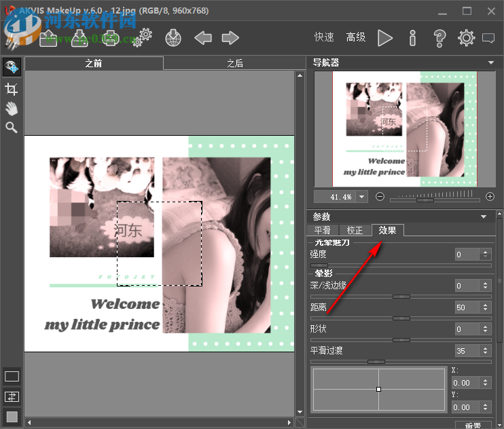This screenshot has height=429, width=504.
Task: Select the Zoom magnifier tool
Action: tap(12, 128)
